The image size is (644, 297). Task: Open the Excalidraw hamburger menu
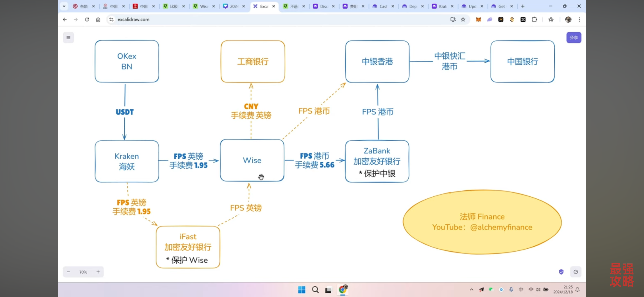coord(68,38)
